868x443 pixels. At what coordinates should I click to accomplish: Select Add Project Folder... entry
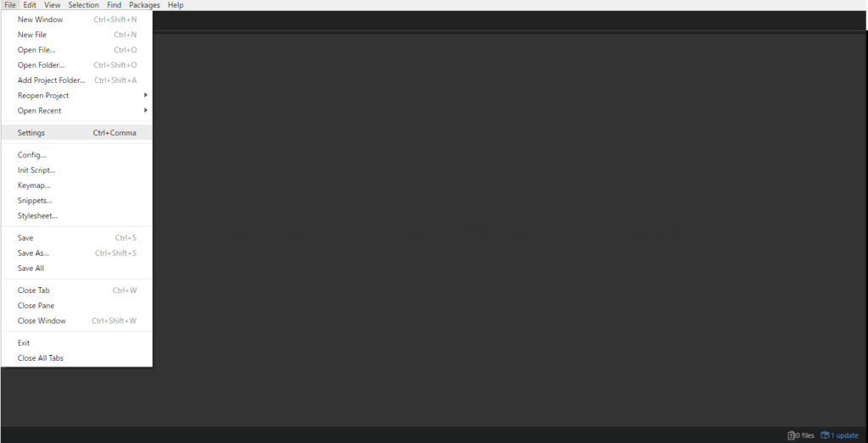coord(76,80)
